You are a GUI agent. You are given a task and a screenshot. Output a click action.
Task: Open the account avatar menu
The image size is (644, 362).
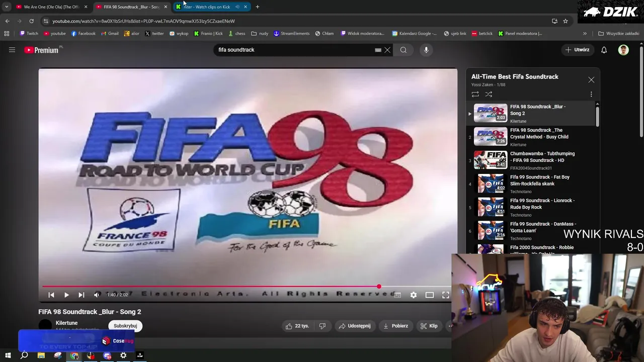[623, 50]
